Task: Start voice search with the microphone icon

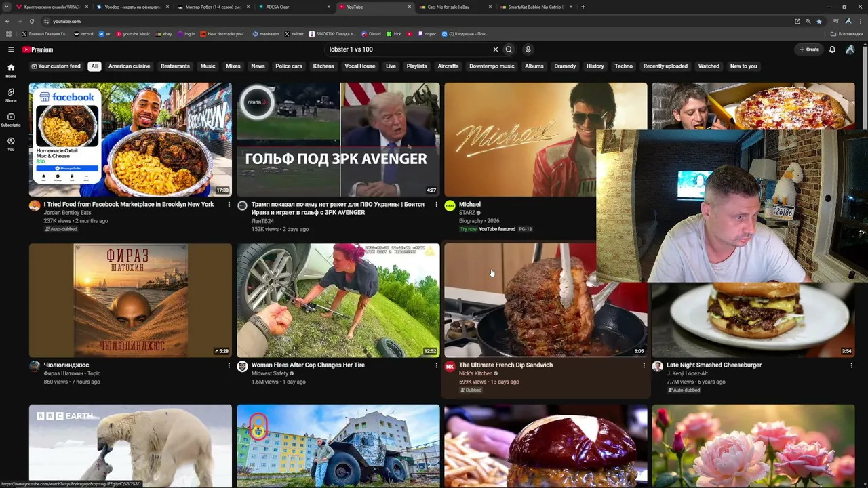Action: pos(528,49)
